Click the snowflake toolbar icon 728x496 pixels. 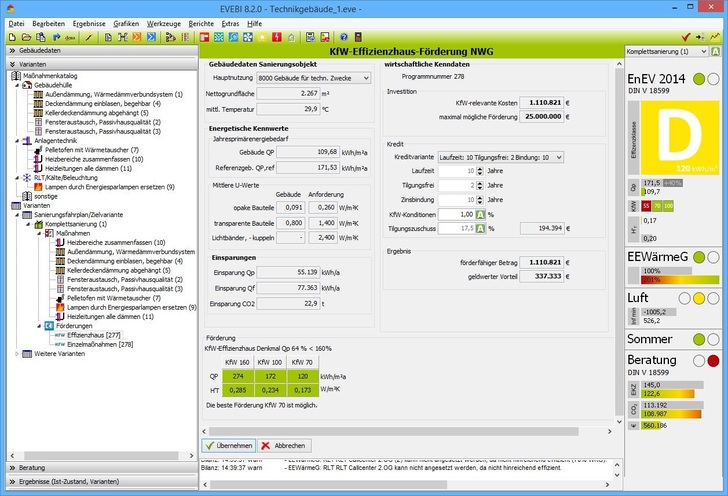[x=248, y=36]
